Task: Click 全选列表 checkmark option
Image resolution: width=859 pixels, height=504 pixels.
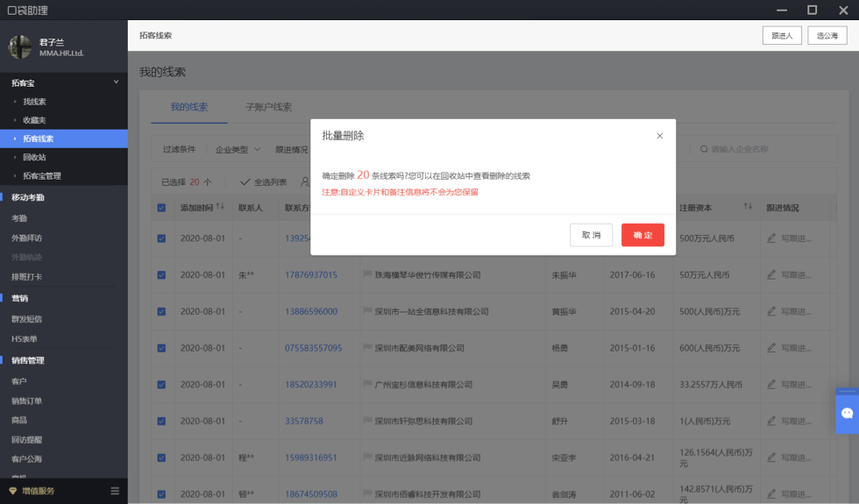Action: pos(264,182)
